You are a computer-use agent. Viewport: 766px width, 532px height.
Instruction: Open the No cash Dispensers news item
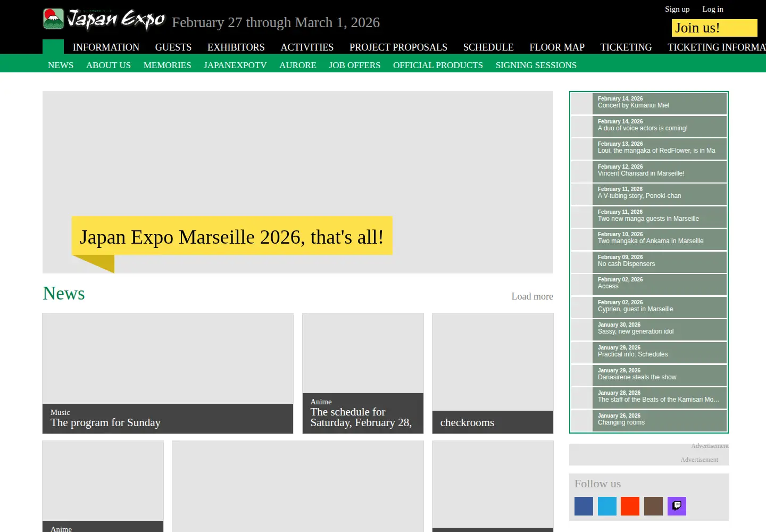(x=649, y=262)
